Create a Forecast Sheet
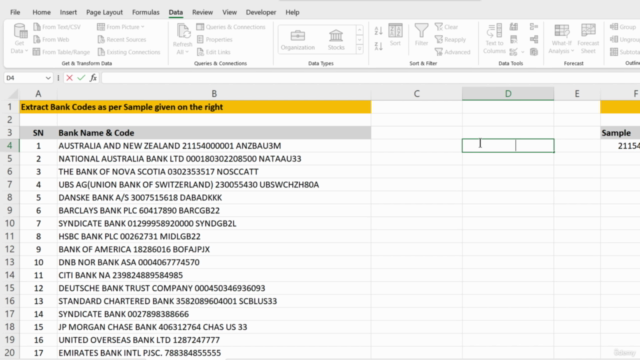The height and width of the screenshot is (360, 640). point(588,39)
